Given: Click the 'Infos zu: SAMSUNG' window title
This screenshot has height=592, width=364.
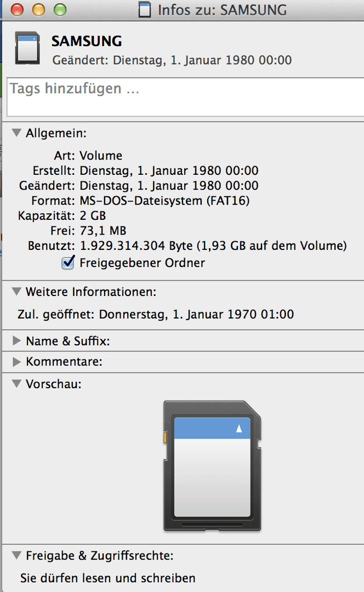Looking at the screenshot, I should [x=222, y=10].
